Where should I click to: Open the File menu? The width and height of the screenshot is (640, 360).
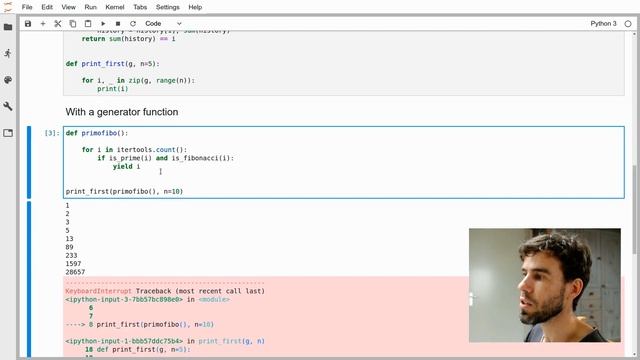coord(27,7)
